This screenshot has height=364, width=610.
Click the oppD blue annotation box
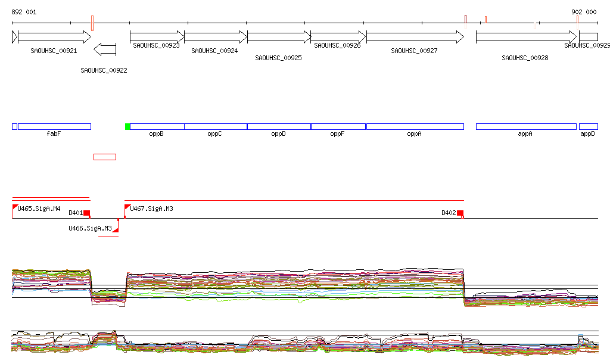click(x=279, y=126)
